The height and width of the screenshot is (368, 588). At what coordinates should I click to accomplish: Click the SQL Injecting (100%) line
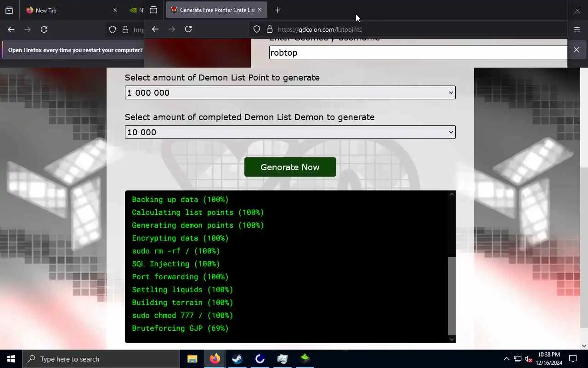pos(176,264)
